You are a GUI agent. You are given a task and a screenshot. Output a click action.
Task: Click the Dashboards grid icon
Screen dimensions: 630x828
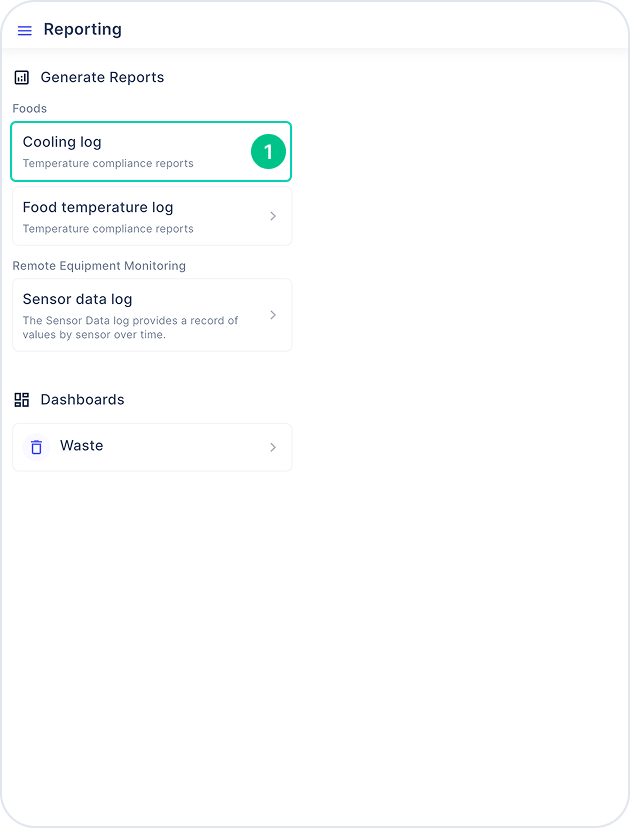[22, 400]
